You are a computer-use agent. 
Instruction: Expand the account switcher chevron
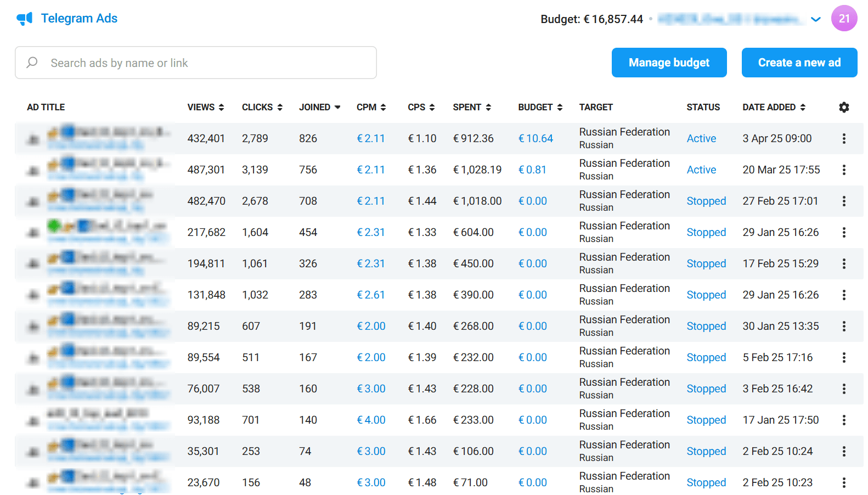[x=816, y=19]
